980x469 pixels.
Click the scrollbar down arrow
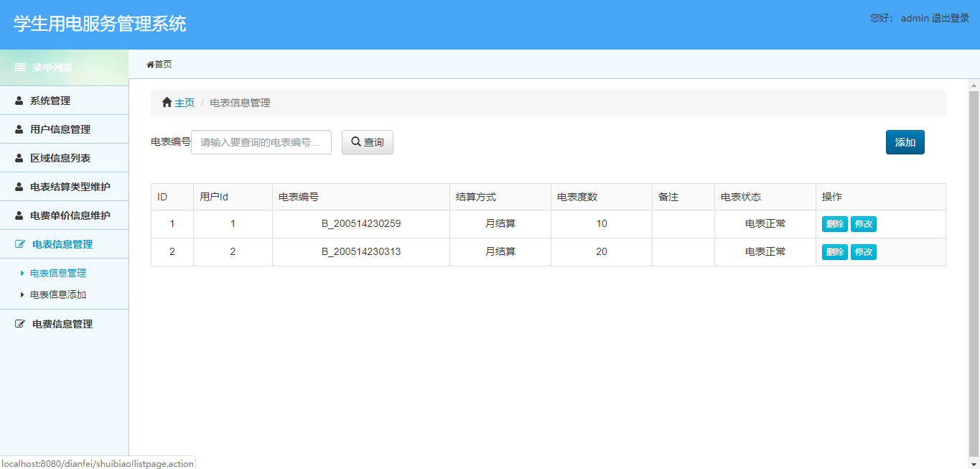[974, 464]
